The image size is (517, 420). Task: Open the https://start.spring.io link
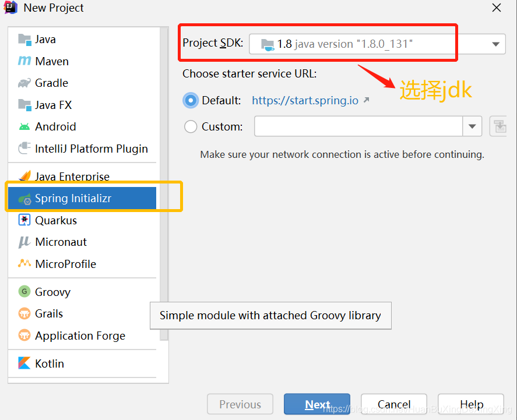click(305, 100)
